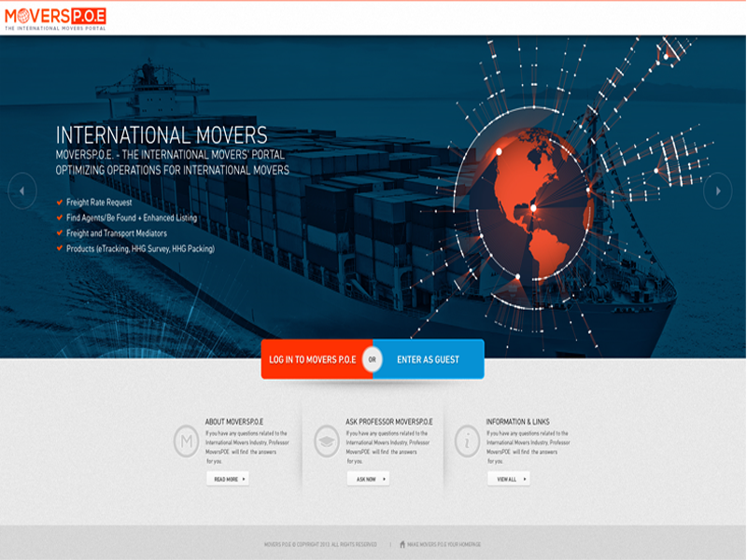Click the house icon in the footer
Image resolution: width=747 pixels, height=560 pixels.
coord(402,544)
